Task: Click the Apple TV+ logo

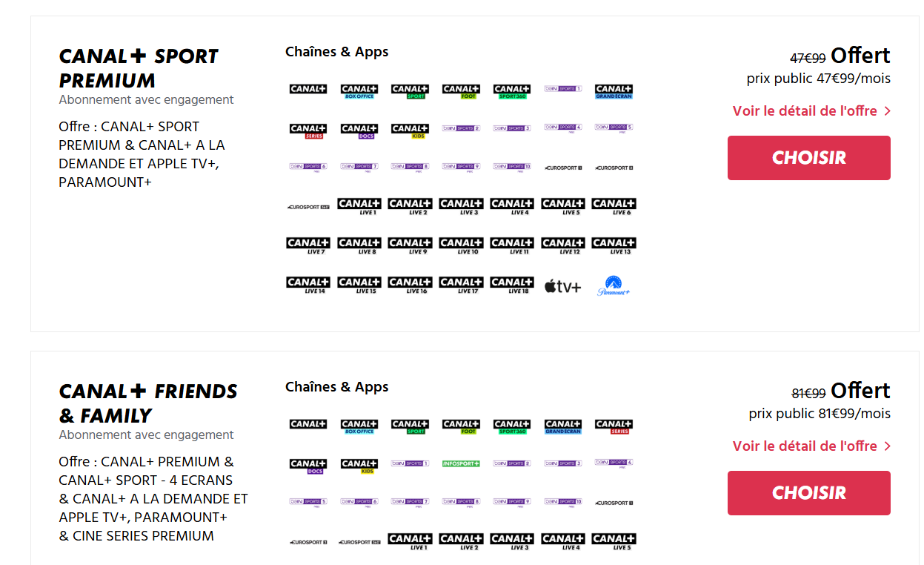Action: tap(562, 287)
